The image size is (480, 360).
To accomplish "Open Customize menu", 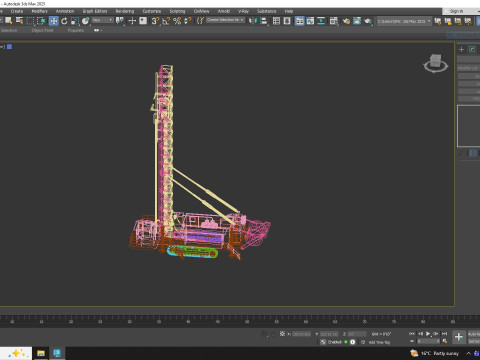I will point(152,11).
